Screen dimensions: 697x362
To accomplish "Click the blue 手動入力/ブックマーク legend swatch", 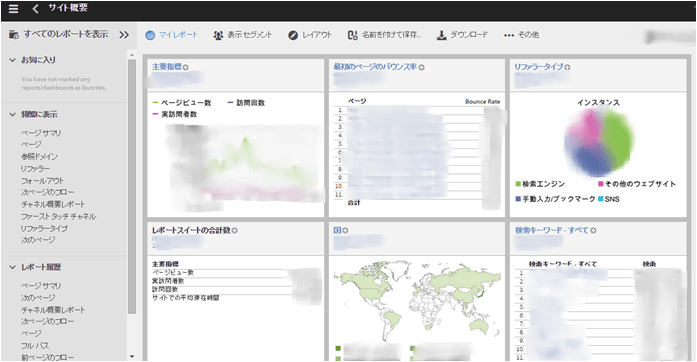I will 518,199.
